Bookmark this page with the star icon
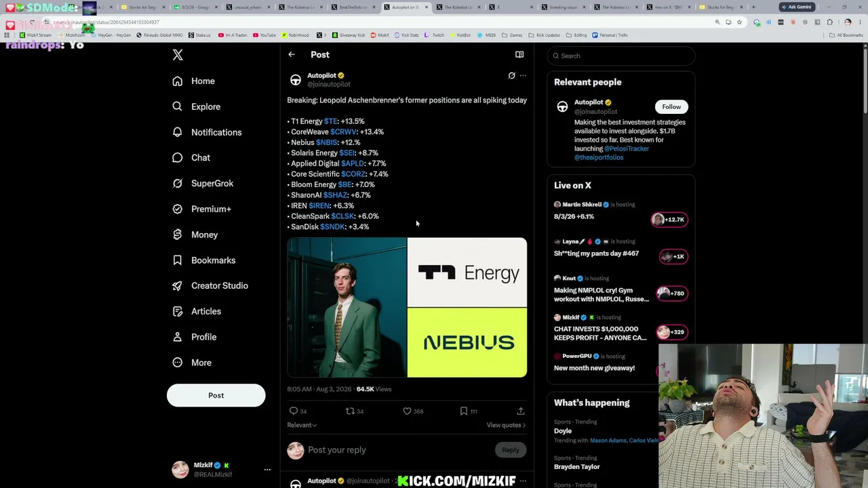The height and width of the screenshot is (488, 868). coord(739,22)
